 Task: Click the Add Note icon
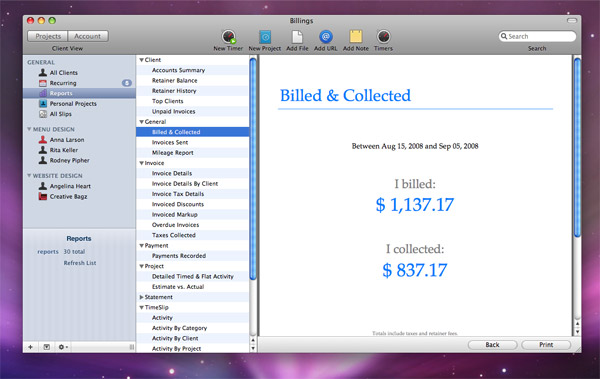tap(355, 37)
